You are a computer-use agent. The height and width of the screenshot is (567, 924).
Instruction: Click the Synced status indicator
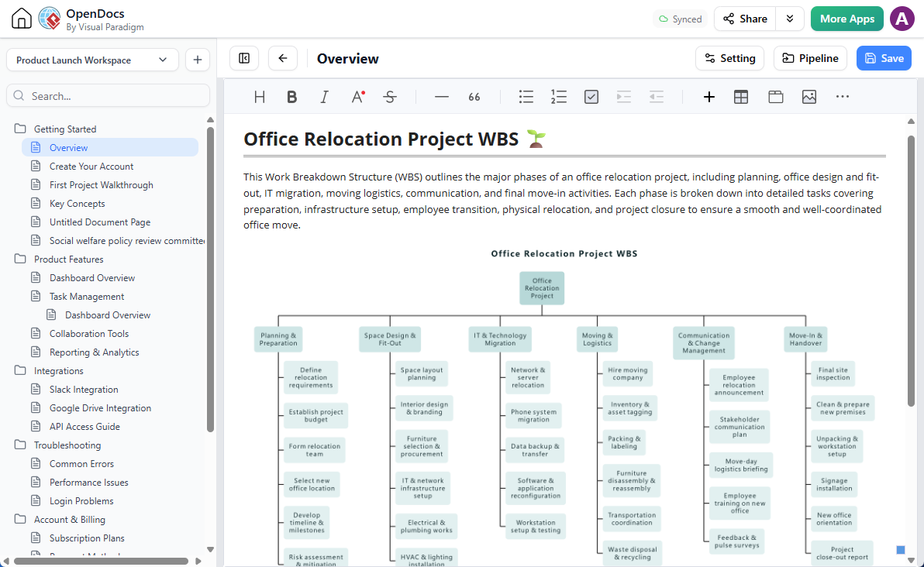click(x=680, y=19)
